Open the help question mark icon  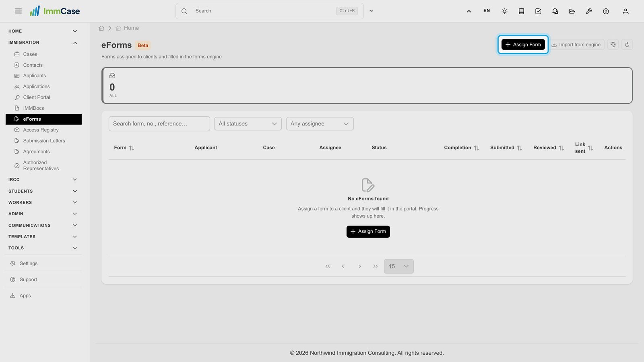(x=606, y=11)
